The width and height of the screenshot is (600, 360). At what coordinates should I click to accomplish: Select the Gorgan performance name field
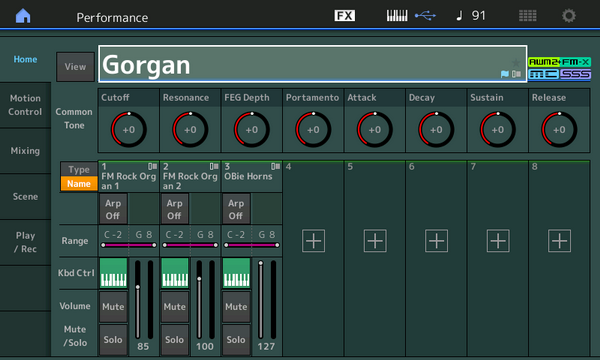[x=313, y=64]
